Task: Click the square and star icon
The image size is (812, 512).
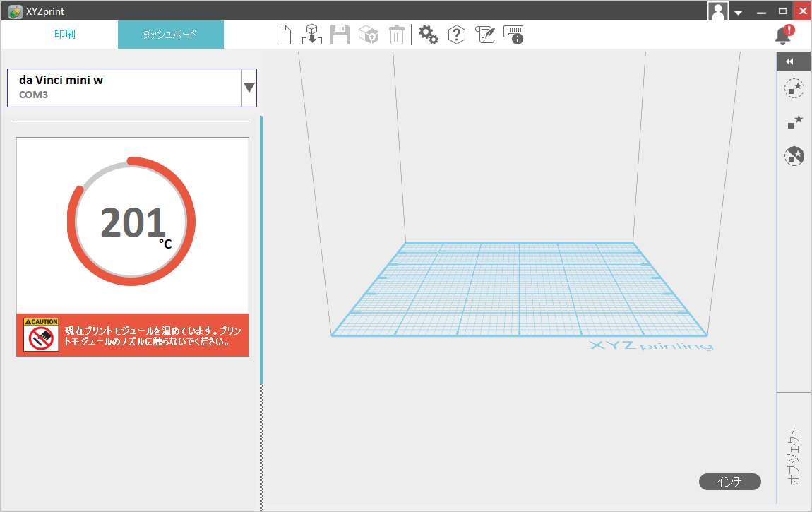Action: tap(794, 122)
